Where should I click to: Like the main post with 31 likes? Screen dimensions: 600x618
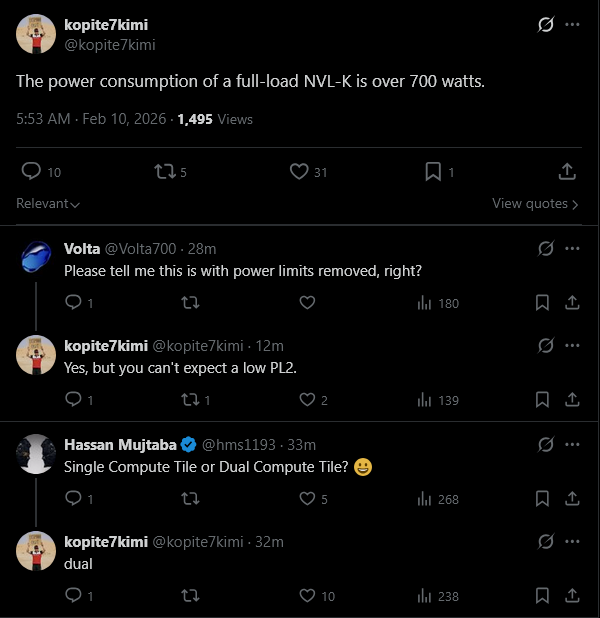pyautogui.click(x=299, y=172)
